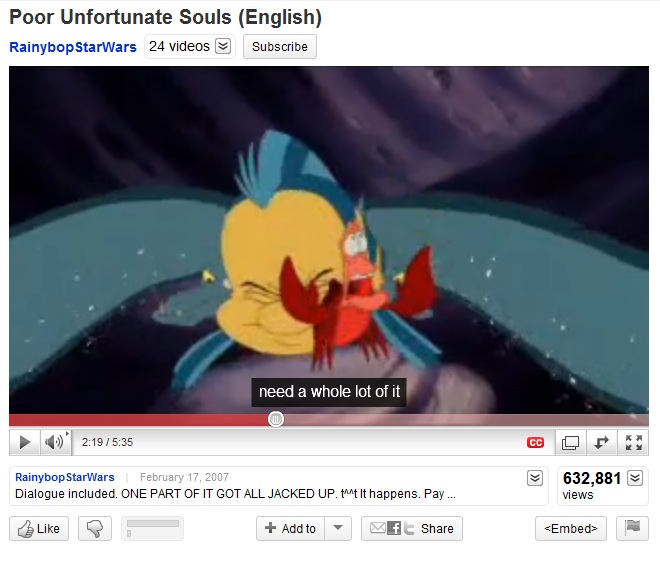660x562 pixels.
Task: Click the thumbs down dislike icon
Action: point(95,528)
